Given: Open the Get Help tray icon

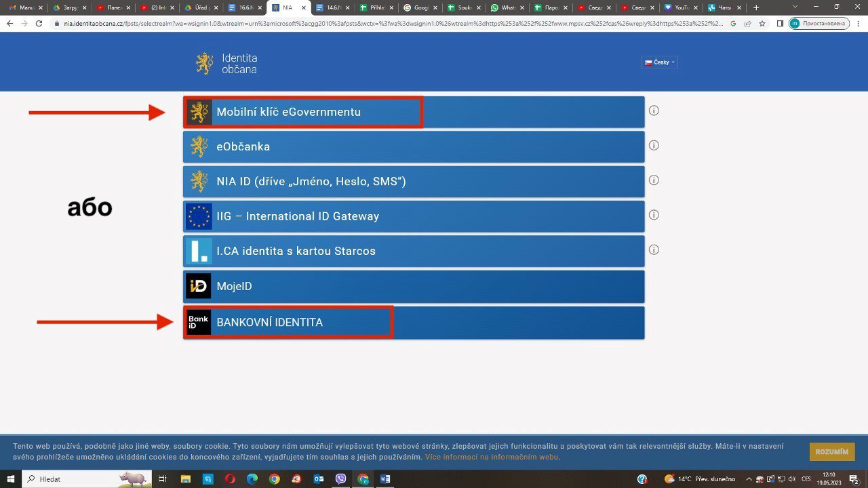Looking at the screenshot, I should tap(642, 479).
